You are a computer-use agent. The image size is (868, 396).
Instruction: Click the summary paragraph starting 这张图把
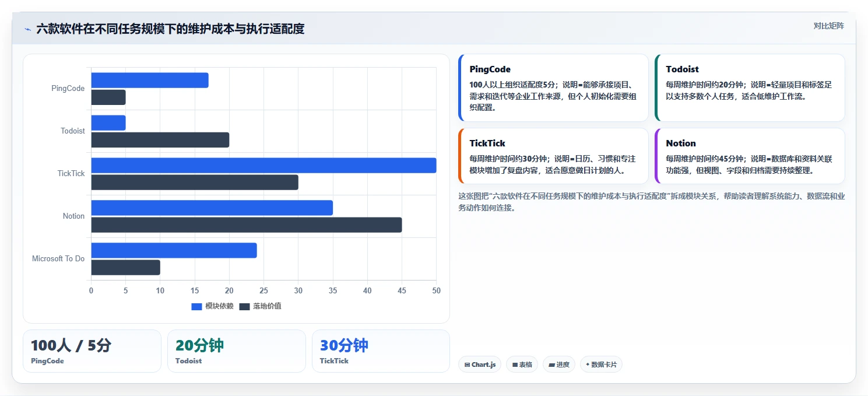(651, 202)
